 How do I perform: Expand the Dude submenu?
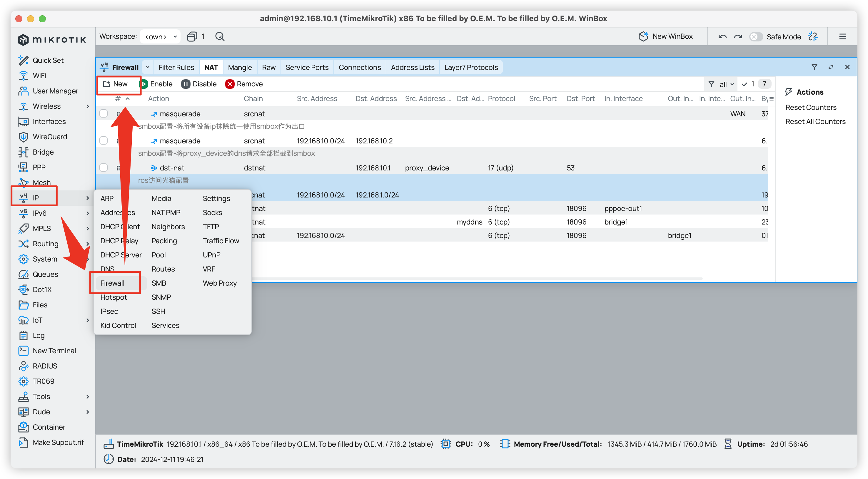coord(88,412)
